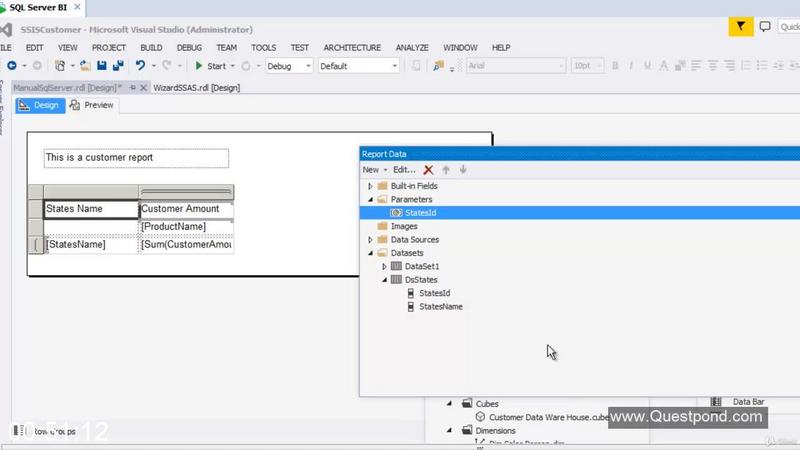The height and width of the screenshot is (450, 800).
Task: Open the New dropdown in Report Data
Action: [x=374, y=170]
